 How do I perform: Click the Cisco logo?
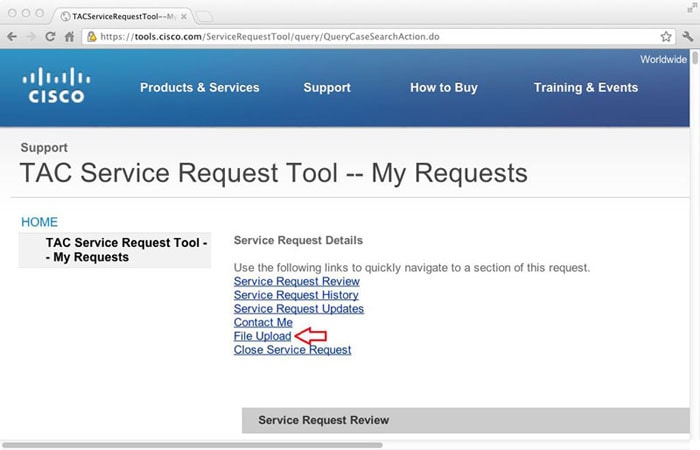click(56, 85)
